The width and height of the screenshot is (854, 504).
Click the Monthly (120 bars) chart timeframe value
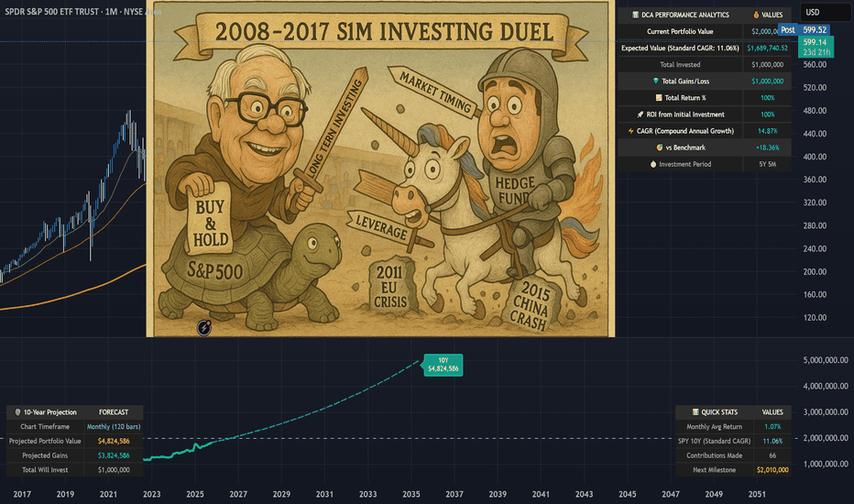(114, 427)
